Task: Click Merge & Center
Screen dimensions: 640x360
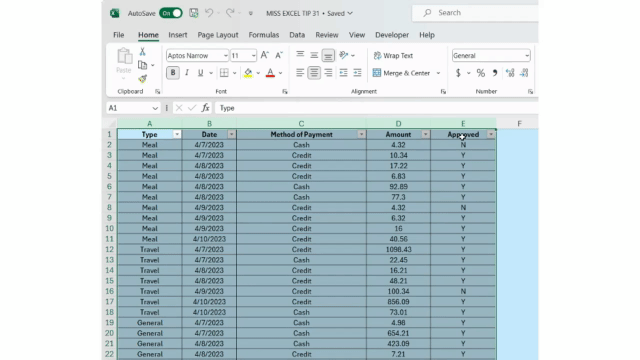Action: pos(402,73)
